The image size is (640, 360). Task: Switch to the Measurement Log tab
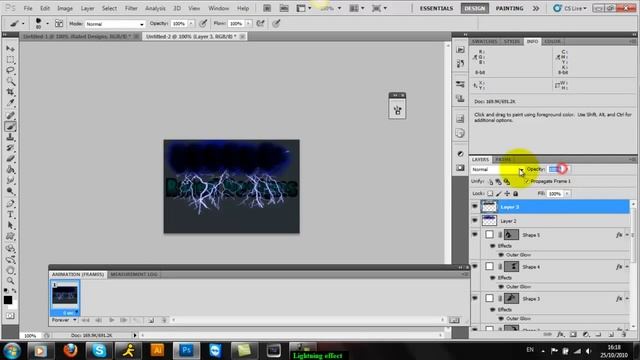click(x=134, y=274)
